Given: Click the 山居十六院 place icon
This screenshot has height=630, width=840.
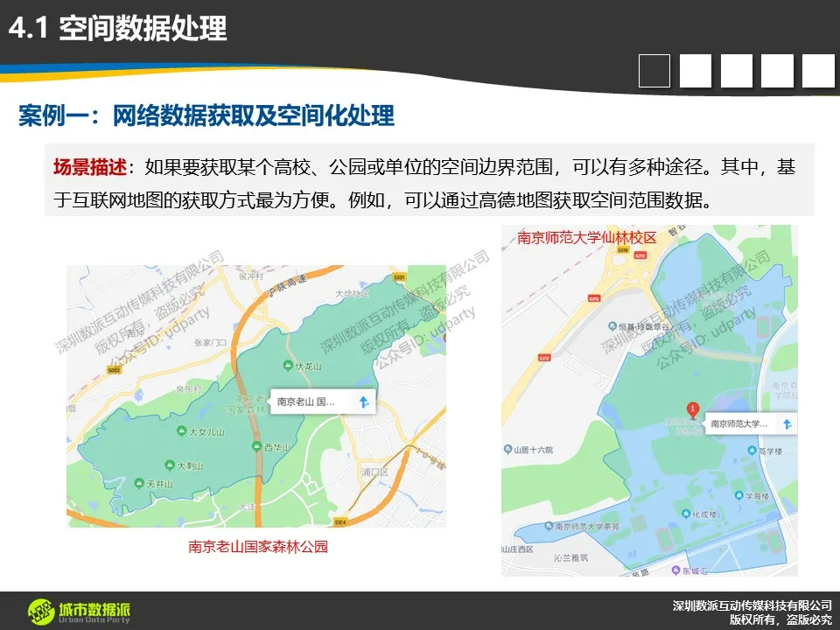Looking at the screenshot, I should [x=507, y=449].
